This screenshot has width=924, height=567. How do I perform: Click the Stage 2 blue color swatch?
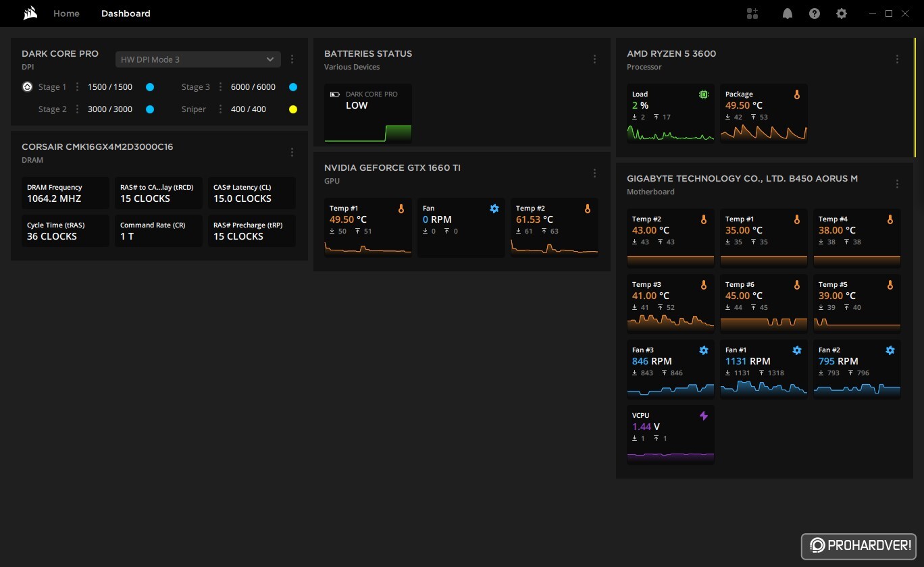coord(150,109)
